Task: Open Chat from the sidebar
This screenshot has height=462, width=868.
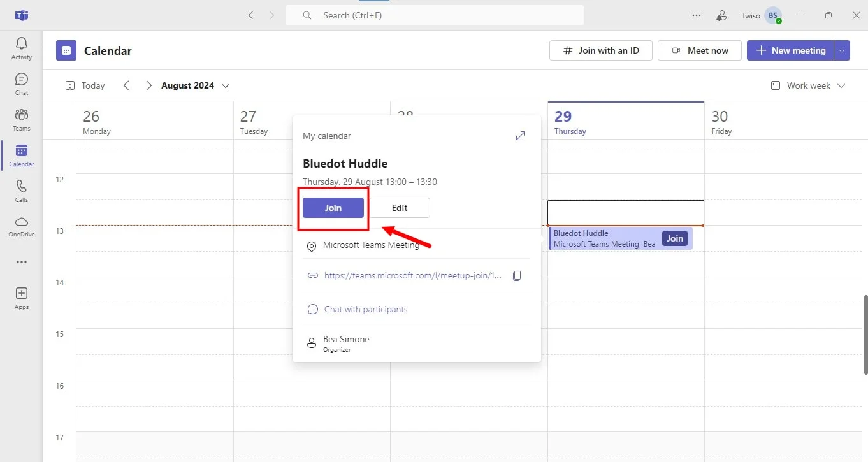Action: pyautogui.click(x=22, y=84)
